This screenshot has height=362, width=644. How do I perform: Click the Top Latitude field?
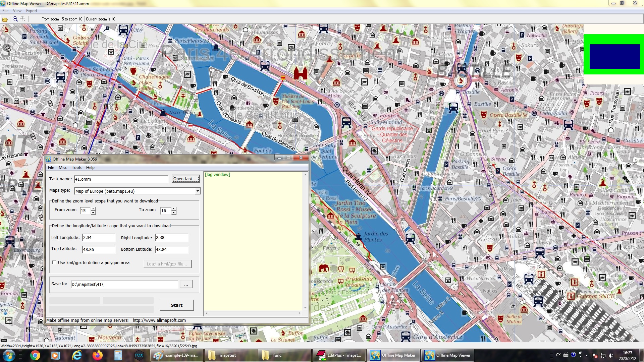coord(99,250)
